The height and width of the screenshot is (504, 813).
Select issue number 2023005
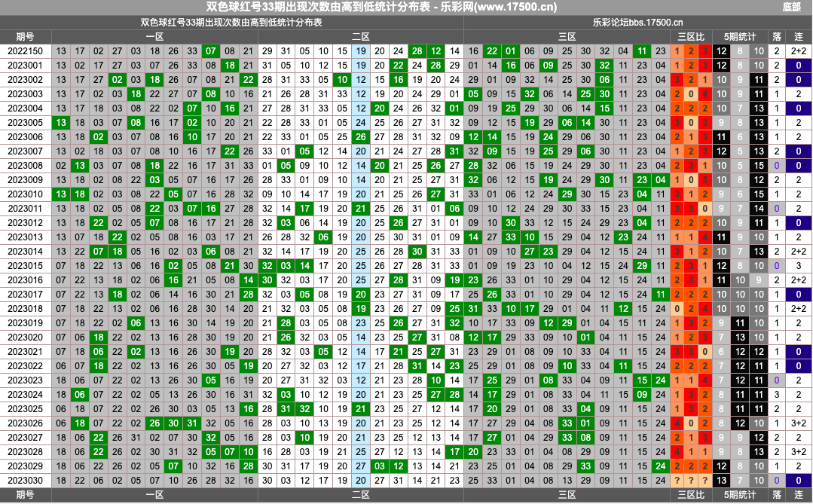click(x=26, y=122)
